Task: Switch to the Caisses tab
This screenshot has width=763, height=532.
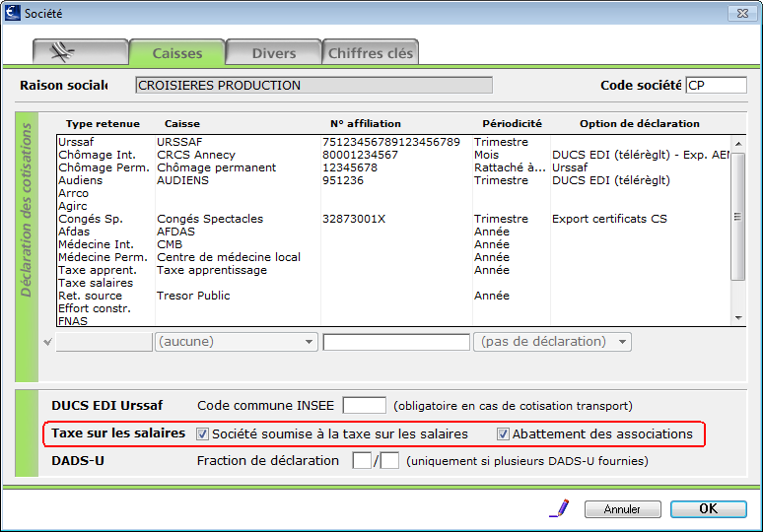Action: tap(177, 52)
